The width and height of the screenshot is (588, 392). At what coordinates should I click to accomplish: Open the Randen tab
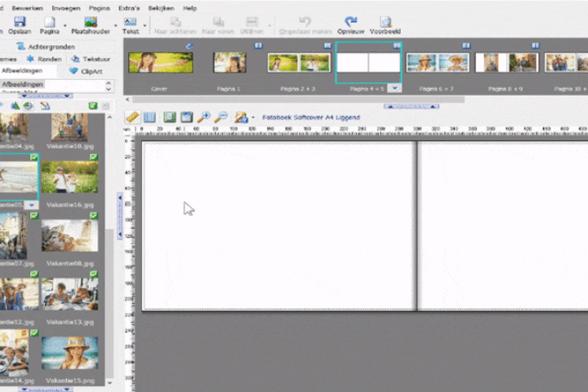[43, 59]
